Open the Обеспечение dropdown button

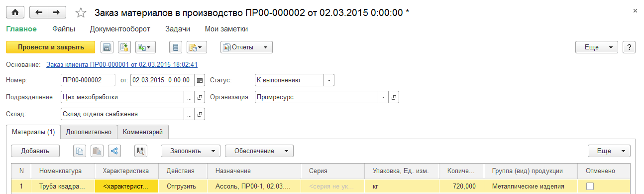coord(259,151)
